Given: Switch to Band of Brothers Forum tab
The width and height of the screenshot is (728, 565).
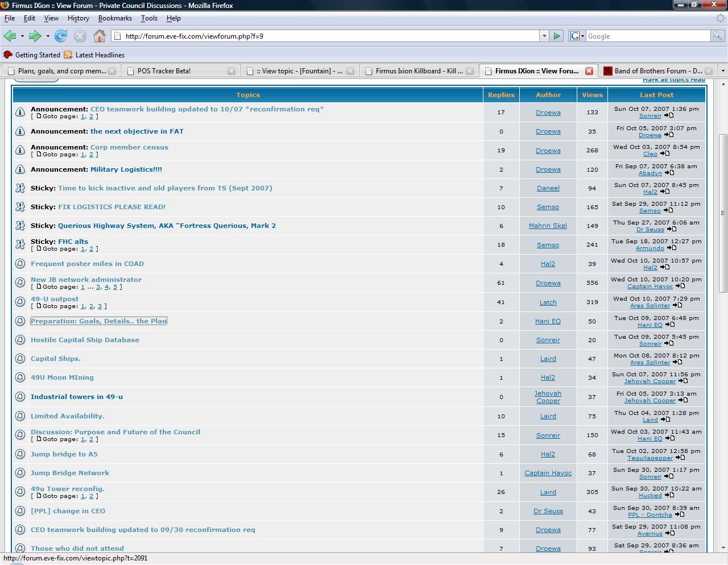Looking at the screenshot, I should 658,71.
